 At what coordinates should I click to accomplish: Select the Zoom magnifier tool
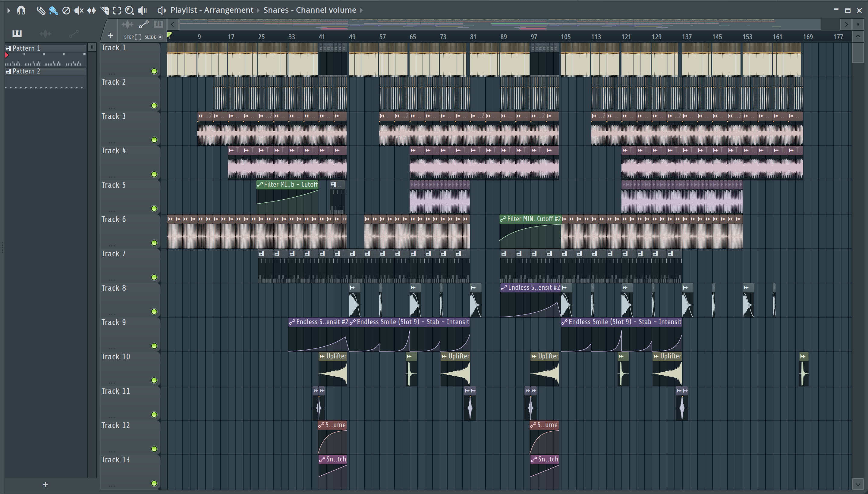pos(129,11)
